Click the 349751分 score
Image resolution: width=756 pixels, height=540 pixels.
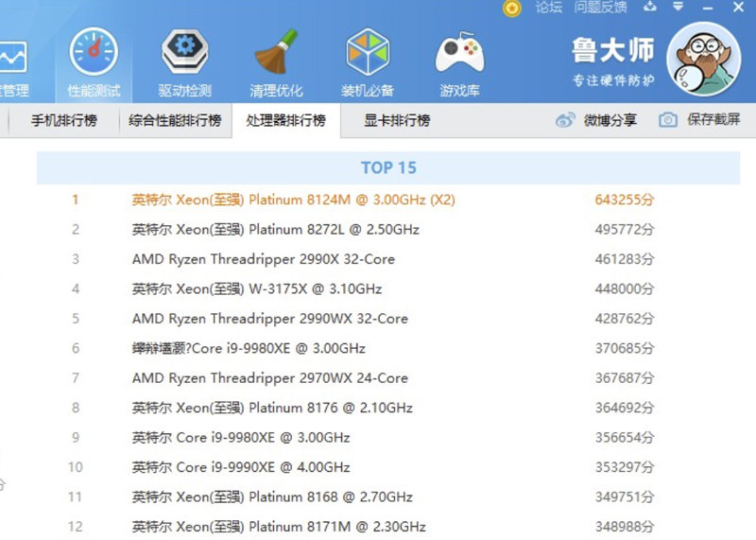click(x=625, y=496)
